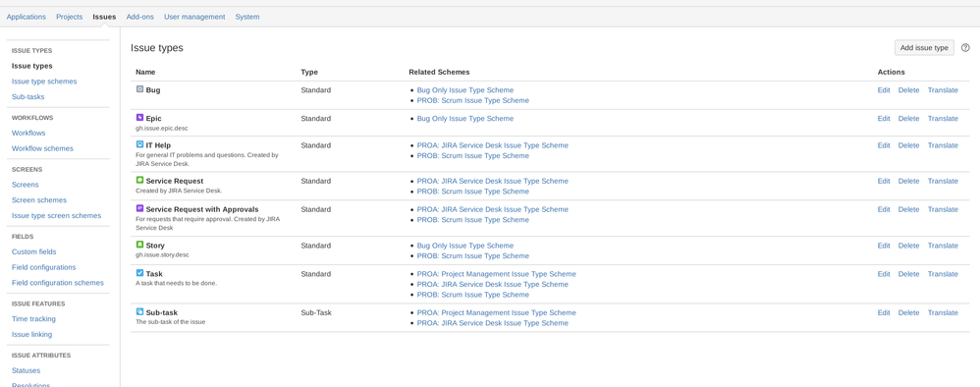Click the purple Epic issue type icon
Image resolution: width=980 pixels, height=387 pixels.
pos(140,118)
